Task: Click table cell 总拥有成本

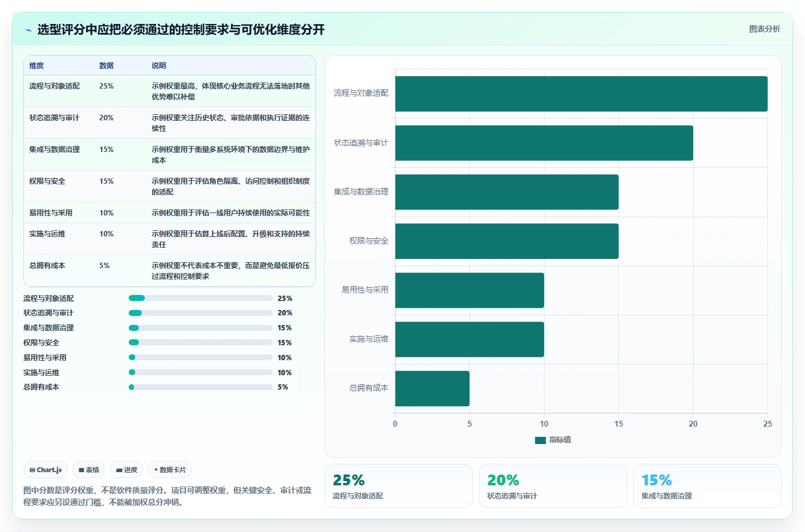Action: pyautogui.click(x=47, y=266)
